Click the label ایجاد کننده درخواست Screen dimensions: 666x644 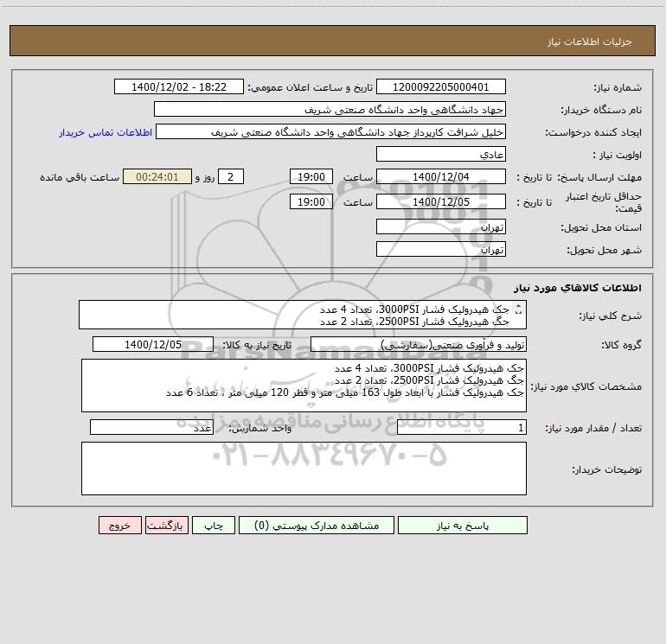pos(593,133)
